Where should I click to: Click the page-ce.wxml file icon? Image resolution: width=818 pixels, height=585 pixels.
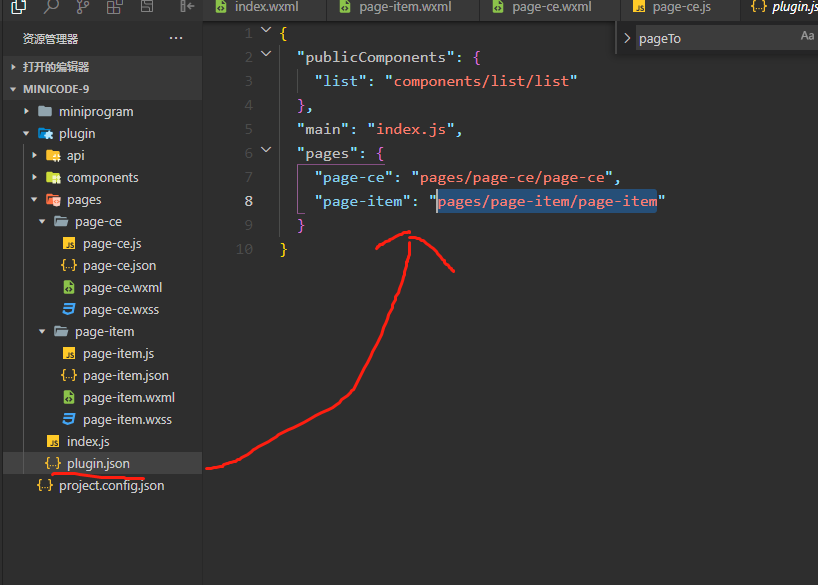click(x=69, y=288)
